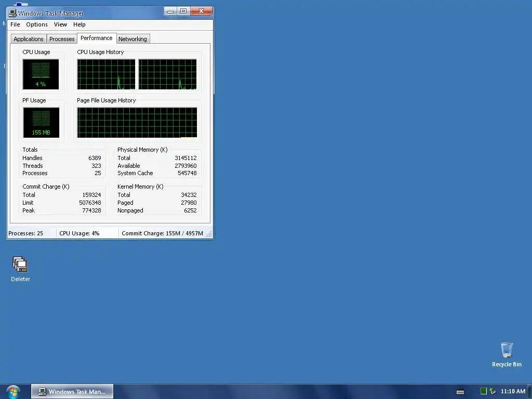
Task: Click the Available memory value 2793960
Action: (x=185, y=166)
